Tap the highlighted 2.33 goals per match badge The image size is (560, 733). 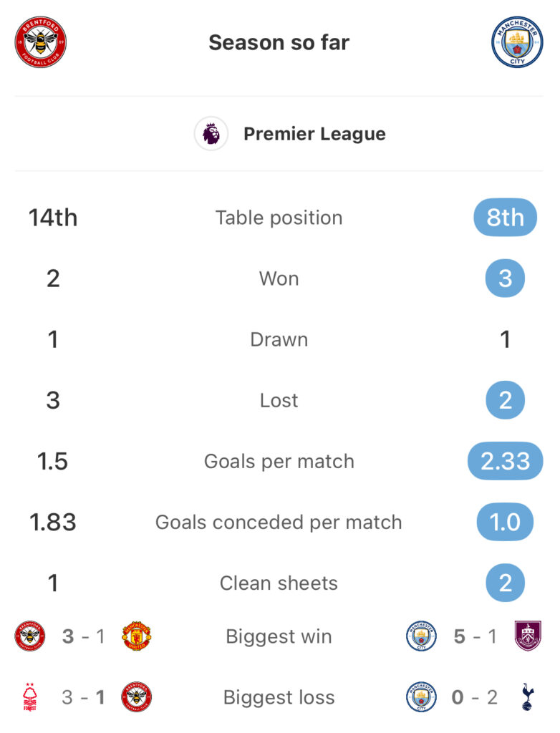coord(505,461)
